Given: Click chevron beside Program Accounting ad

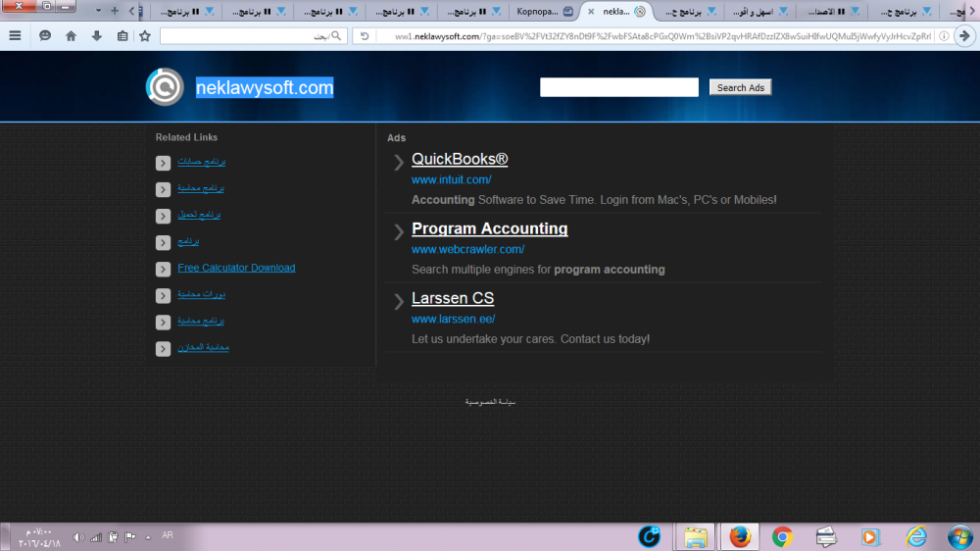Looking at the screenshot, I should tap(399, 232).
